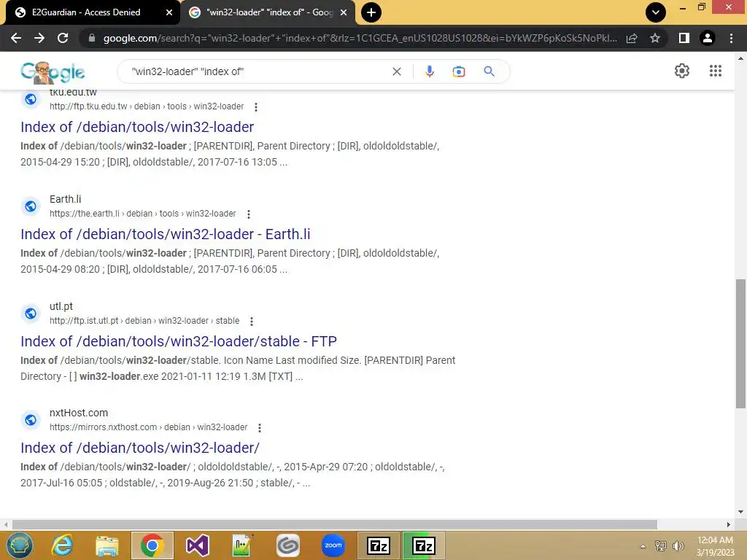Open Index of win32-loader - Earth.li link

pyautogui.click(x=166, y=234)
